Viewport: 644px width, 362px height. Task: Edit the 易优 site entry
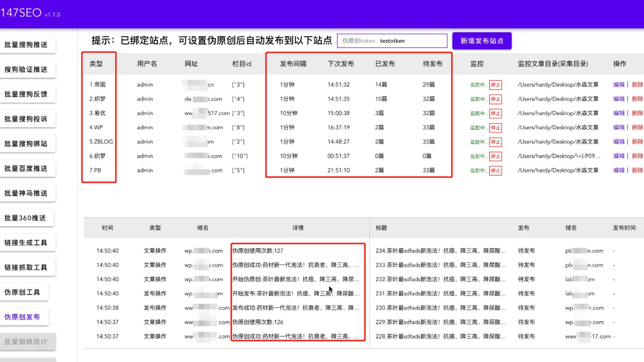(619, 113)
